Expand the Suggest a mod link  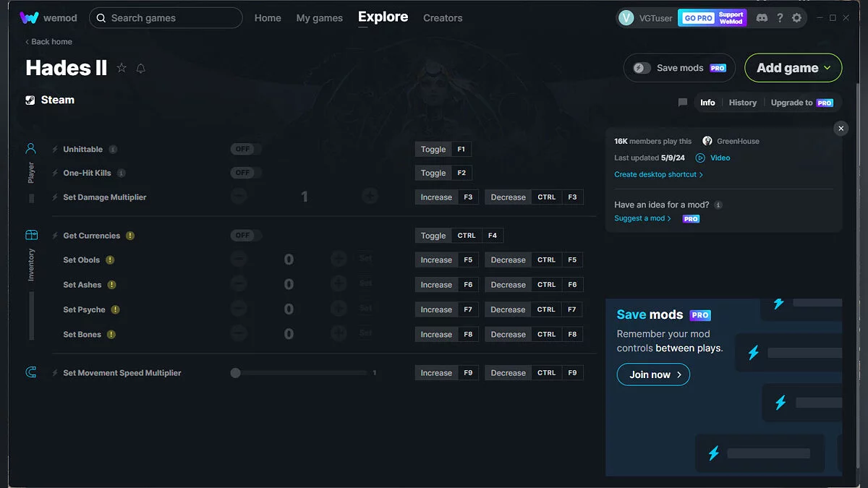click(642, 218)
